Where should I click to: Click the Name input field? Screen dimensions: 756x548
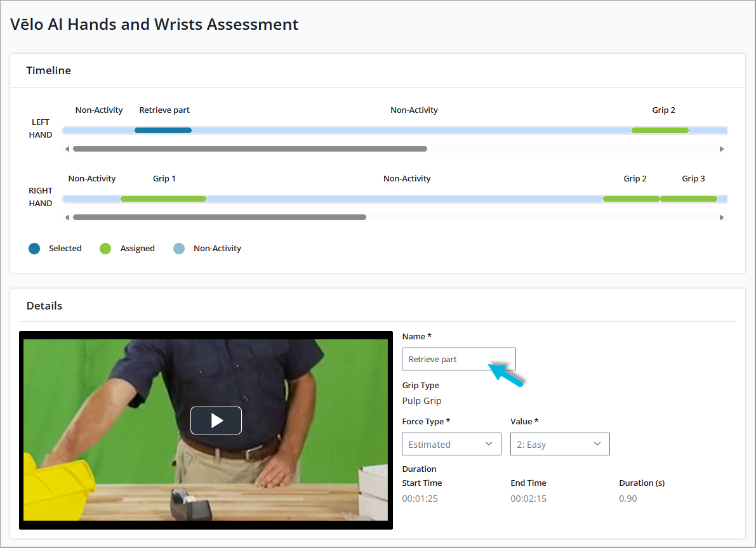(x=458, y=359)
